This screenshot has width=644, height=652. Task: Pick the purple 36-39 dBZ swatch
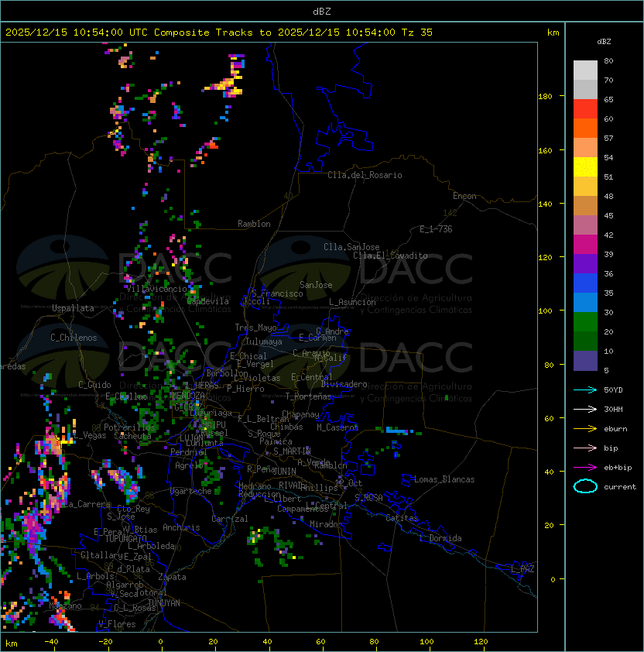point(585,263)
